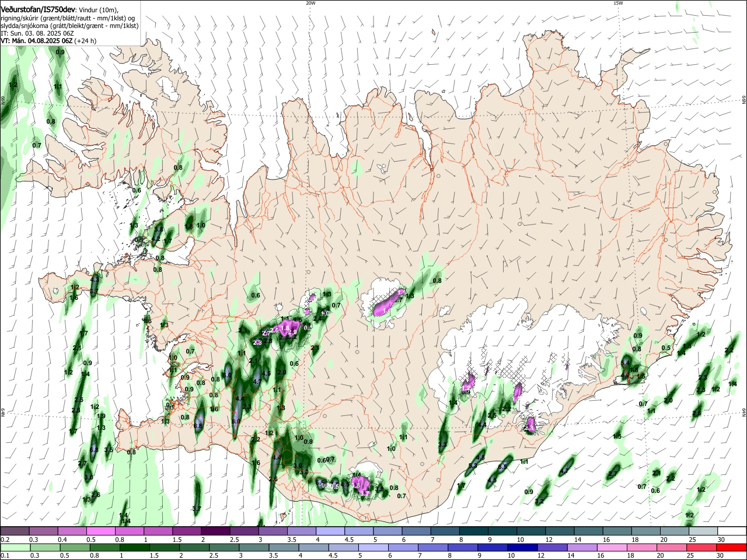Select the 20W longitude label at top

pyautogui.click(x=310, y=3)
